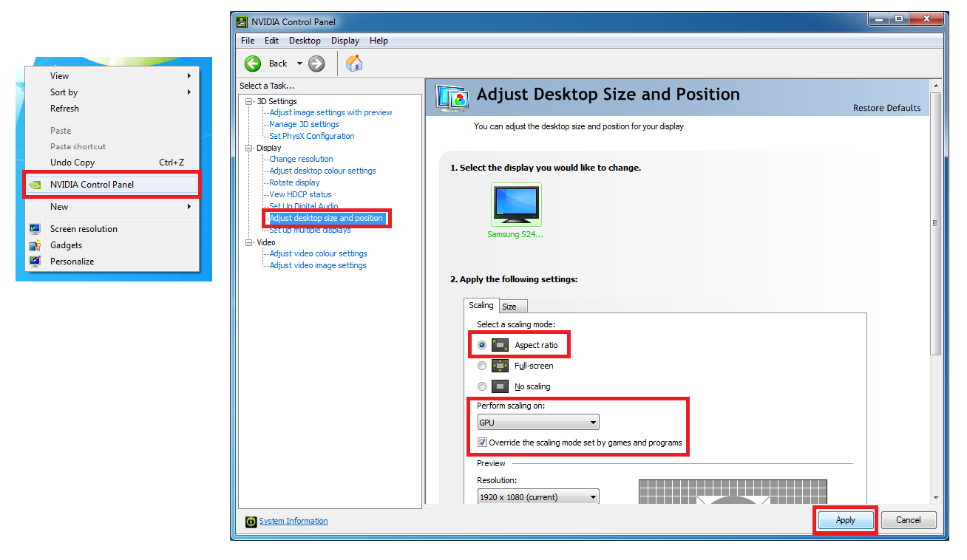
Task: Open Adjust video image settings task
Action: point(318,265)
